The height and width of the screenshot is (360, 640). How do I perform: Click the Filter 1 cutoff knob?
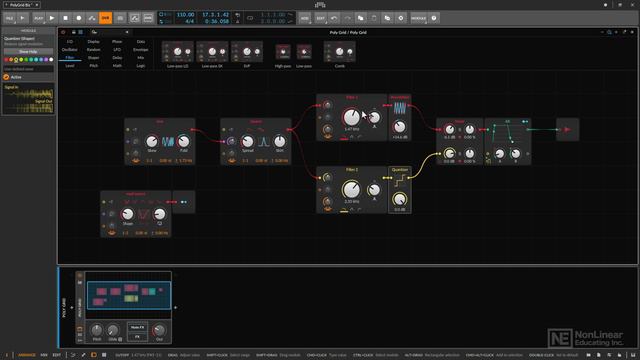351,117
